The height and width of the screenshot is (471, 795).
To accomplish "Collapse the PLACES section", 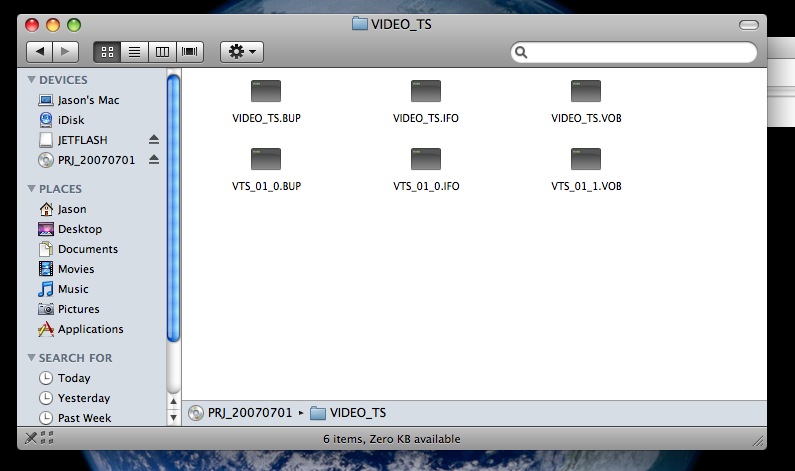I will pos(31,189).
